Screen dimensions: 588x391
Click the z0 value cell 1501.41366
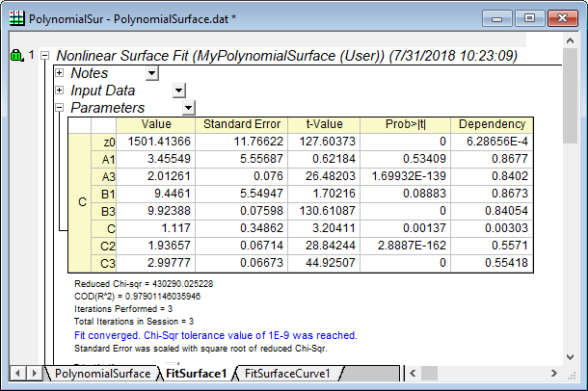coord(155,142)
